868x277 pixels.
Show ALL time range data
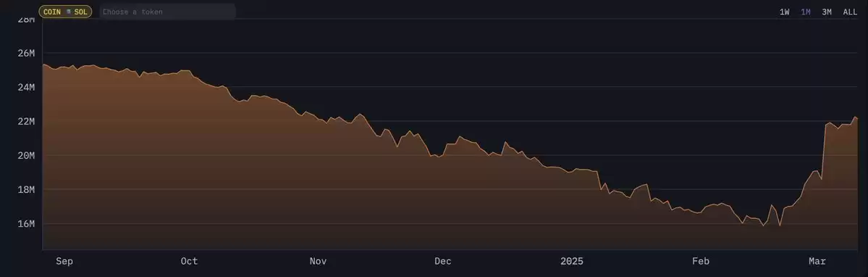[851, 12]
